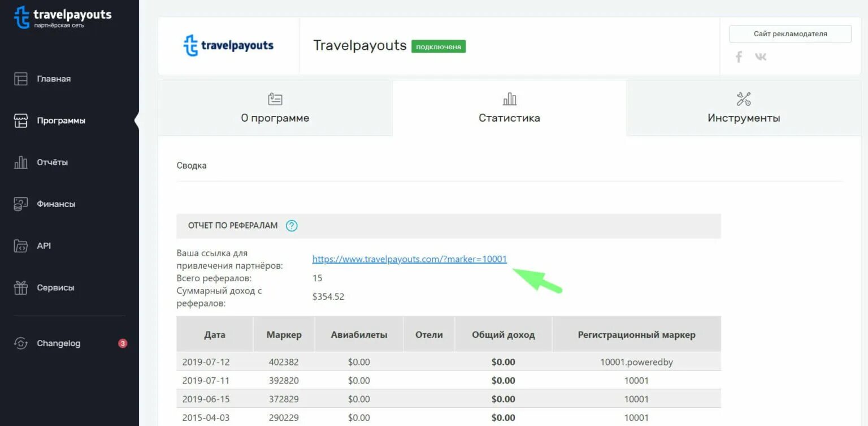Open the Changelog section with notification badge
The image size is (868, 426).
(x=59, y=343)
